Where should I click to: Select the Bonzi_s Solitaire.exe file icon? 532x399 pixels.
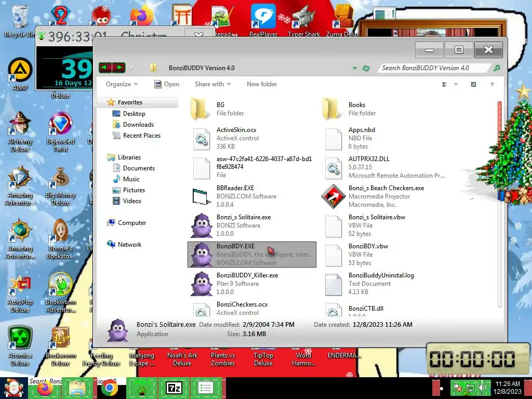tap(202, 225)
